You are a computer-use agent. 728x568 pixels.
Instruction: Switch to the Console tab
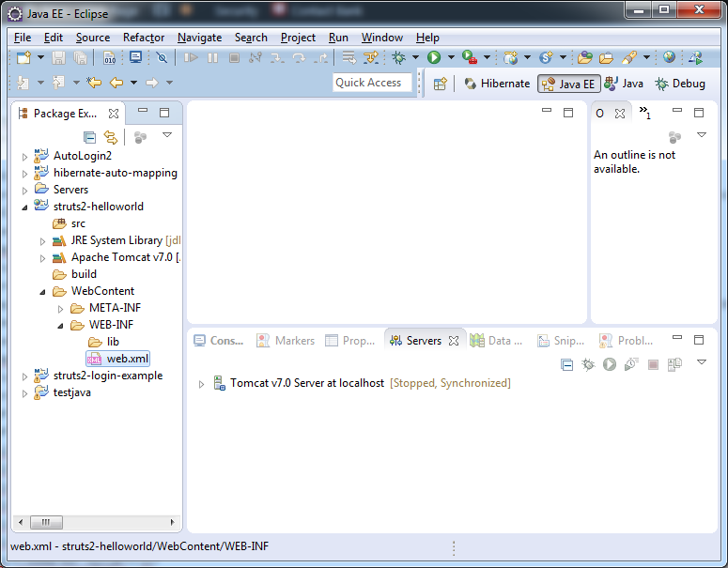[x=218, y=341]
